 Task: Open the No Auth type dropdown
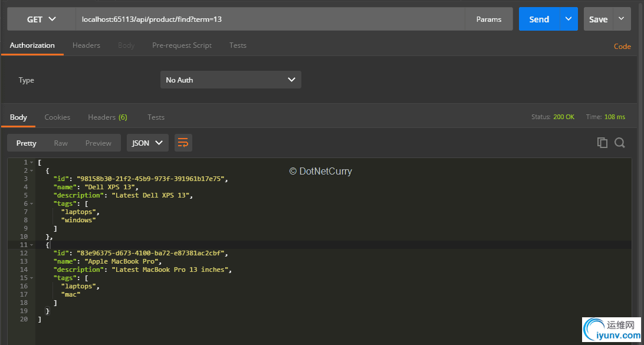click(231, 80)
